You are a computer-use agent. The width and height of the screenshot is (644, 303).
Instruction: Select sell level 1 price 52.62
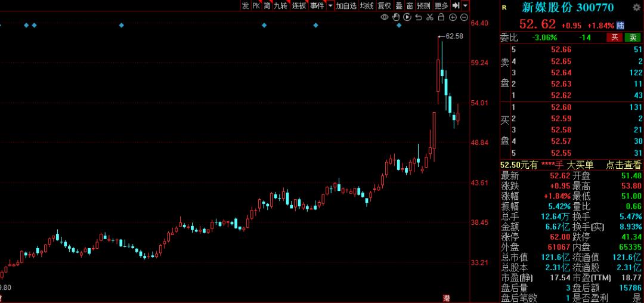(561, 95)
